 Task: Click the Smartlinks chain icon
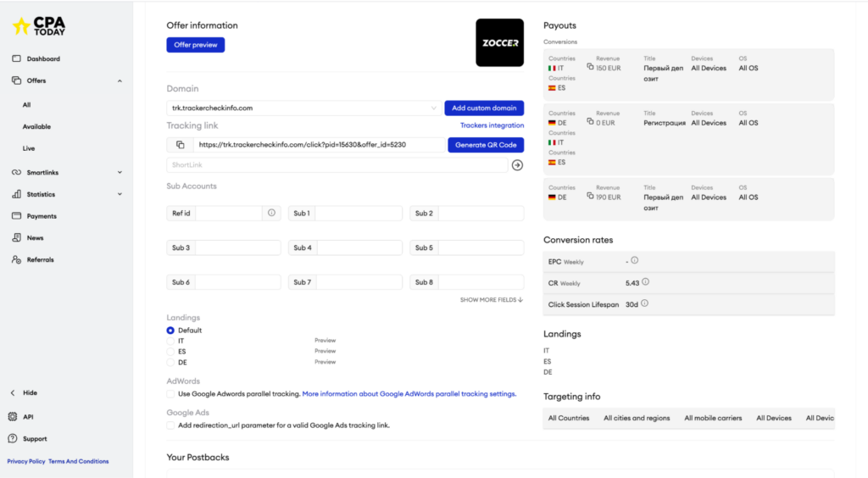pos(17,173)
